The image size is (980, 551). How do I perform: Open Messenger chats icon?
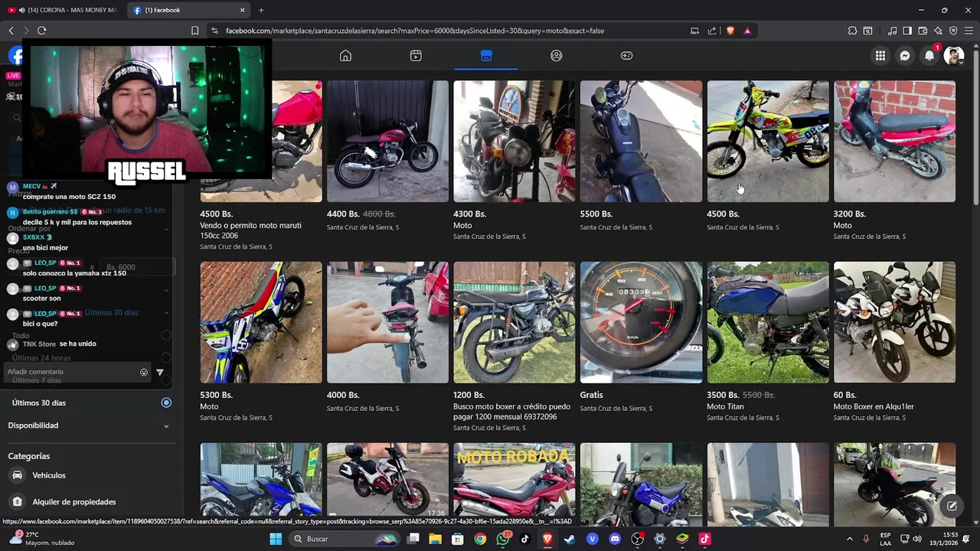pos(905,56)
